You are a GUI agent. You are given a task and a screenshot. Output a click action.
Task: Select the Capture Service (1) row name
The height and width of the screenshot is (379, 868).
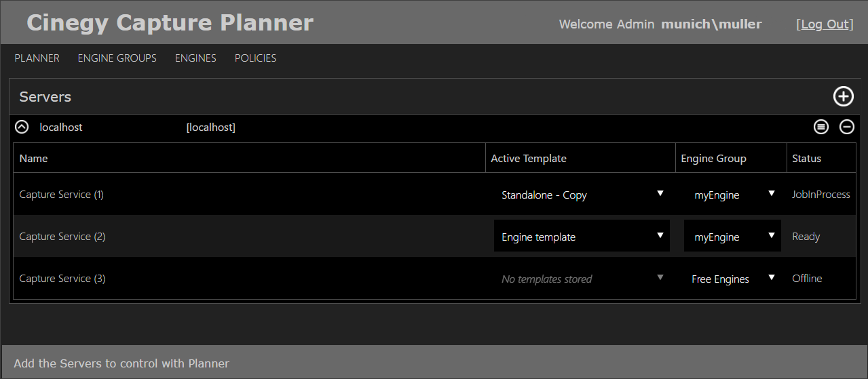pyautogui.click(x=62, y=195)
